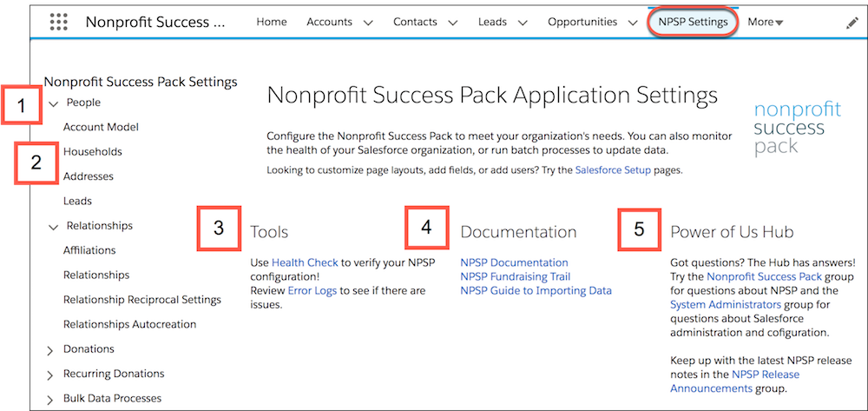Open the Salesforce Setup link
Image resolution: width=868 pixels, height=411 pixels.
(614, 170)
